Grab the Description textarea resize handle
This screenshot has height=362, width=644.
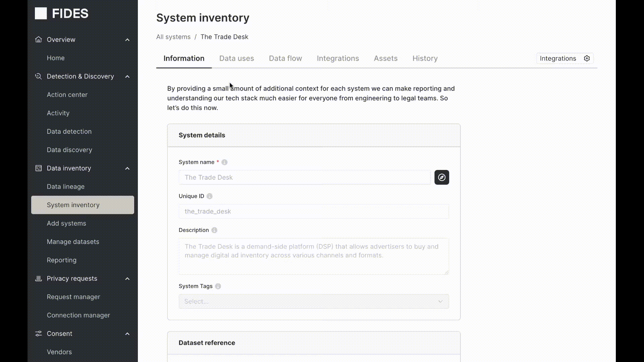(446, 272)
